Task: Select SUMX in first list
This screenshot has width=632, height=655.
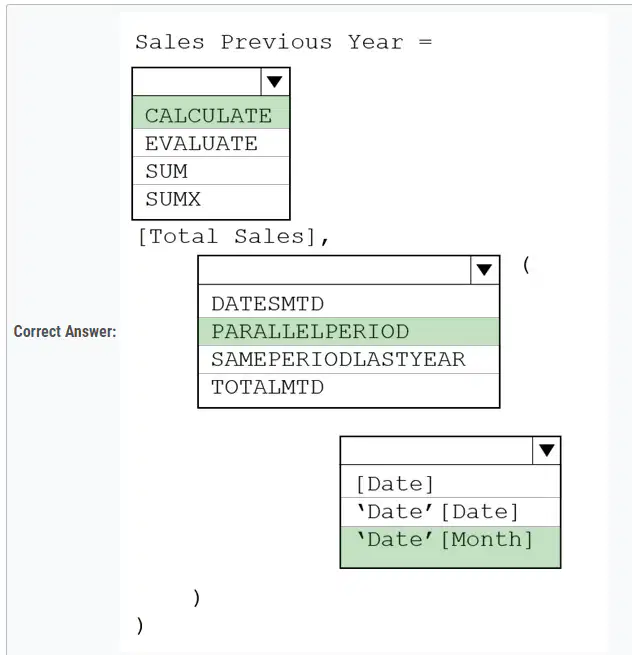Action: pyautogui.click(x=211, y=201)
